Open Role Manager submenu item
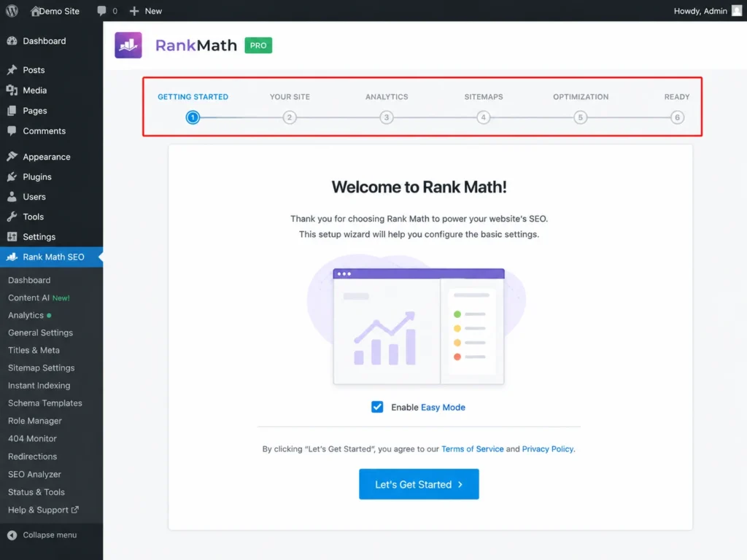This screenshot has width=747, height=560. (x=35, y=421)
